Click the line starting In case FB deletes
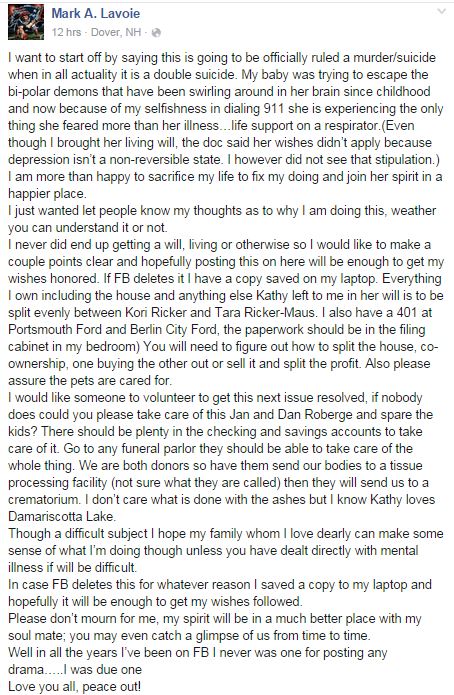The width and height of the screenshot is (454, 695). tap(219, 585)
